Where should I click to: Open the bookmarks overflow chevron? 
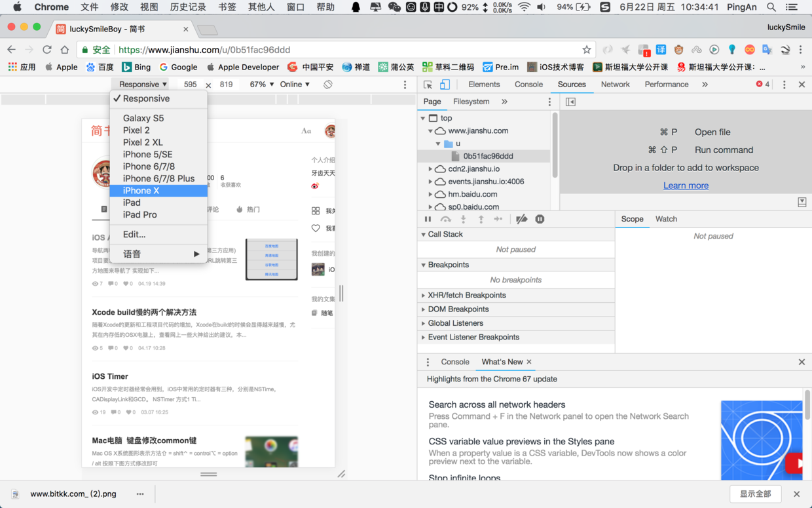pos(803,67)
